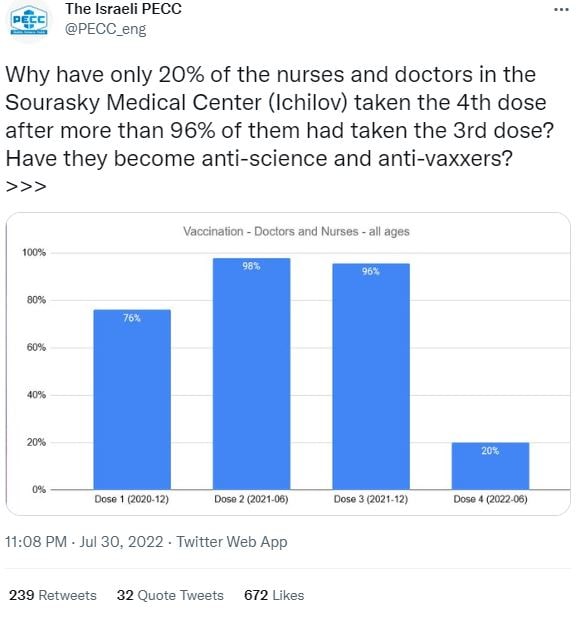Click the Dose 4 20% bar
Viewport: 586px width, 617px height.
coord(490,466)
